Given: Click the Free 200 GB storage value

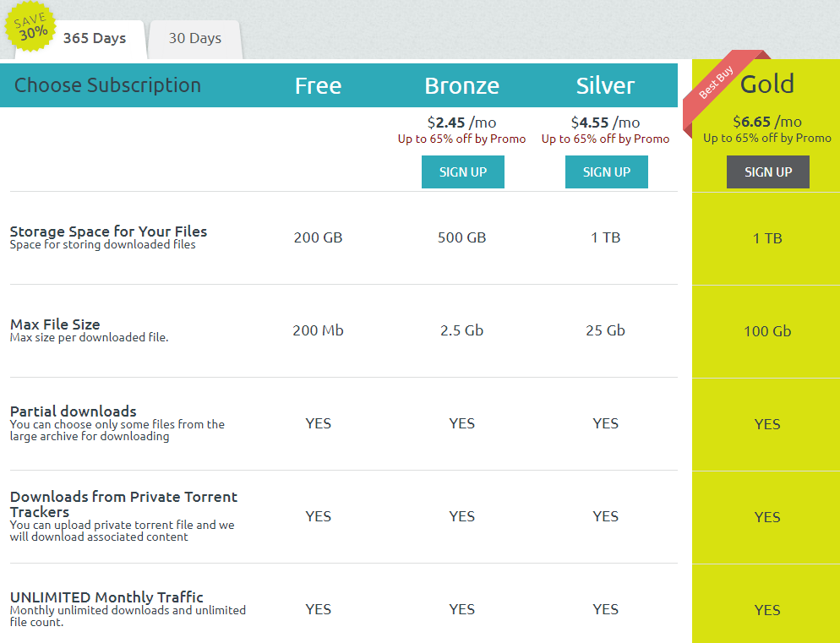Looking at the screenshot, I should pyautogui.click(x=319, y=237).
